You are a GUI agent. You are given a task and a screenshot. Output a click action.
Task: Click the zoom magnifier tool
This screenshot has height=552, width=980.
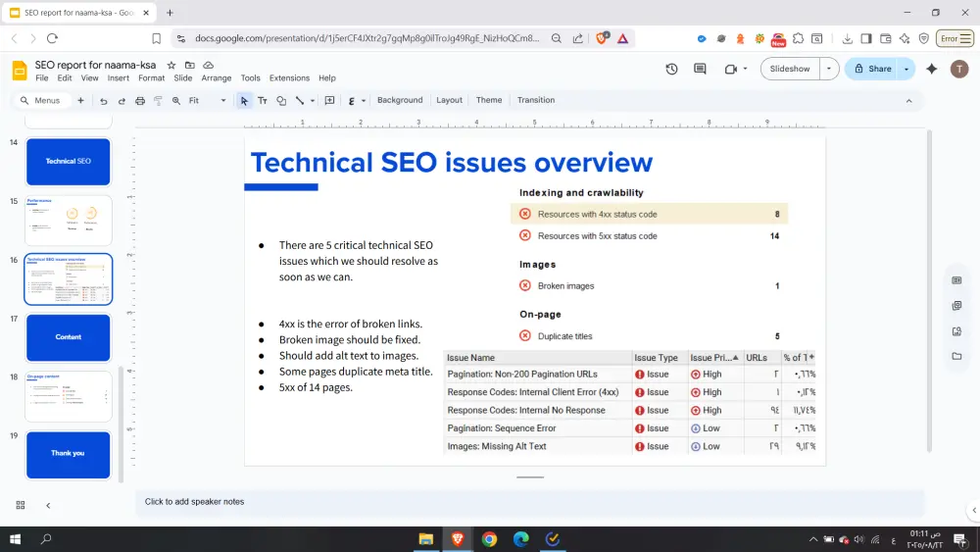pos(176,101)
